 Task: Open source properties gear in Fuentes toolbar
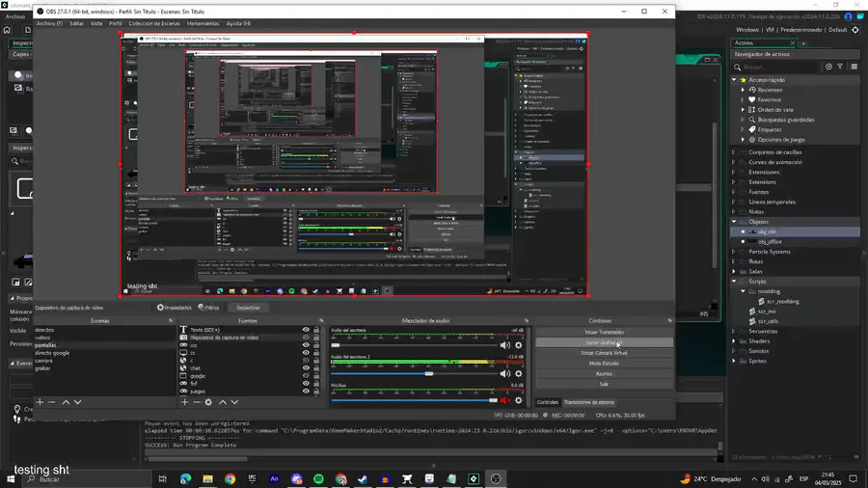point(208,402)
